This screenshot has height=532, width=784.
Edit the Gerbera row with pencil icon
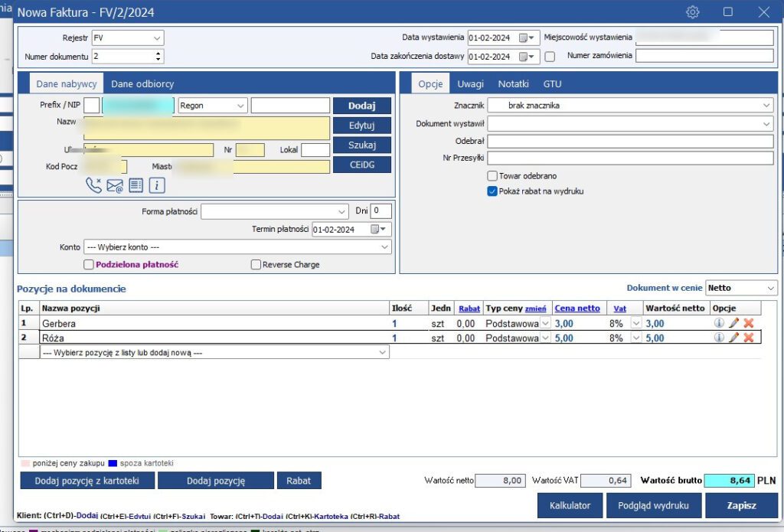(734, 324)
